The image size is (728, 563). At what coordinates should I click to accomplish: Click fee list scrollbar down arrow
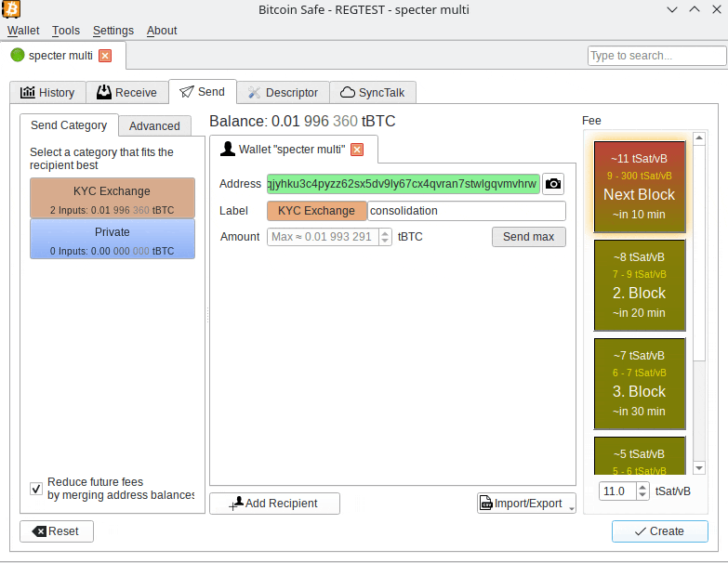tap(699, 468)
